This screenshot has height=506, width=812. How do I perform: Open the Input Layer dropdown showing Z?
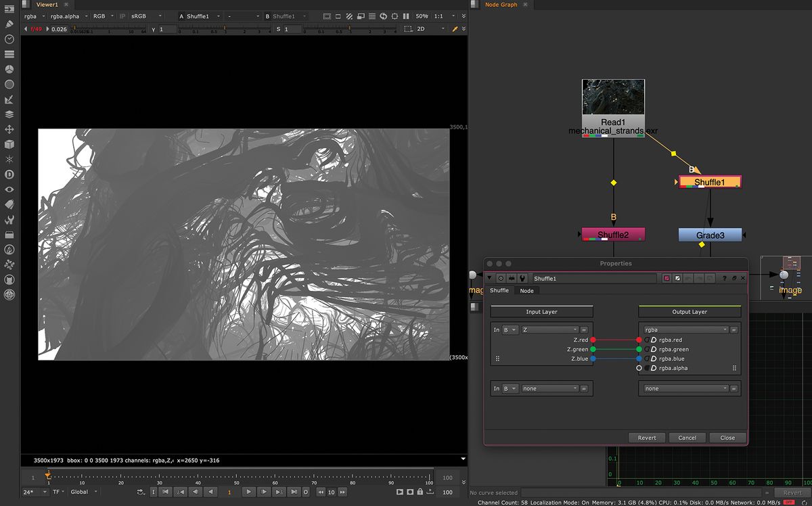click(548, 329)
